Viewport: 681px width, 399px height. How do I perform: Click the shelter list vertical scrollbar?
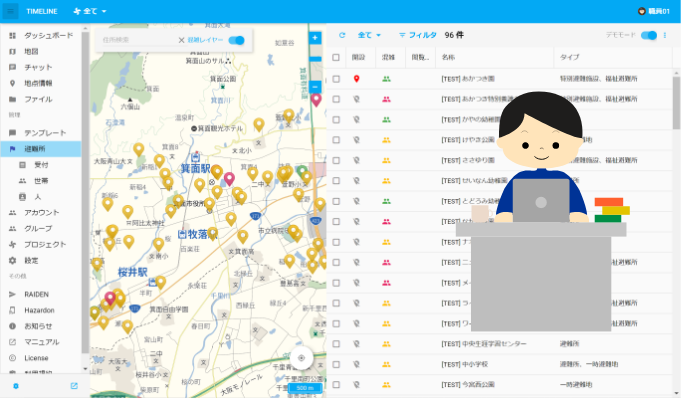(676, 103)
